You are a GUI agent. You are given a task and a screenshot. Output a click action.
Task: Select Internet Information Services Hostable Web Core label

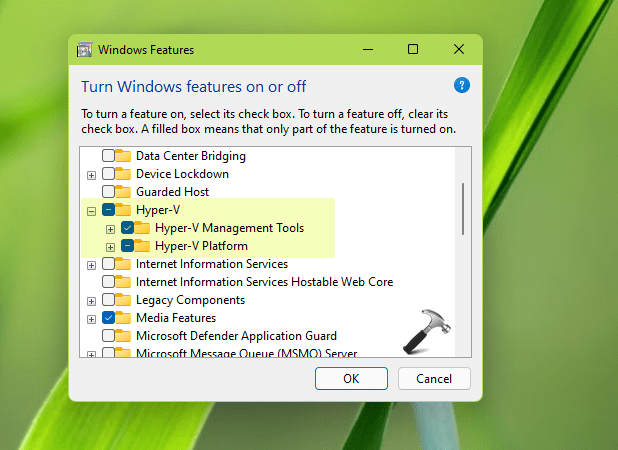[x=264, y=282]
